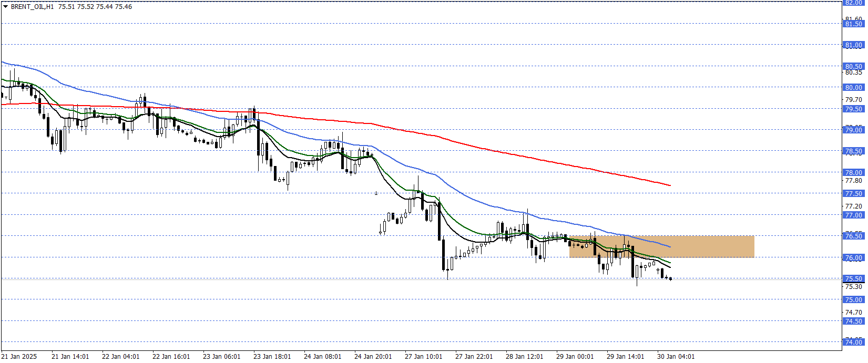Click the 23 Jan 18:01 time label

(x=272, y=357)
